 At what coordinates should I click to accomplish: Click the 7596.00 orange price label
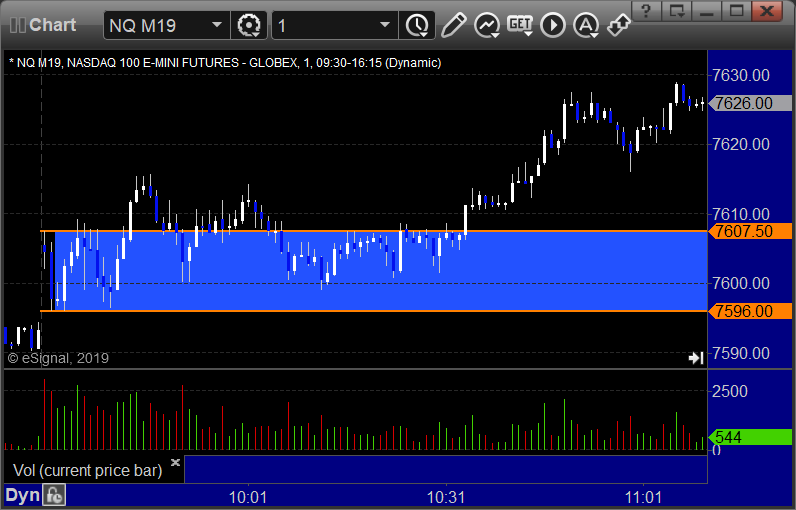750,311
